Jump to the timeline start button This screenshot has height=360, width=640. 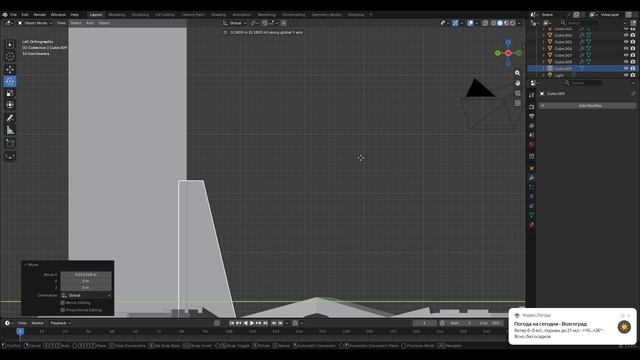(x=232, y=323)
